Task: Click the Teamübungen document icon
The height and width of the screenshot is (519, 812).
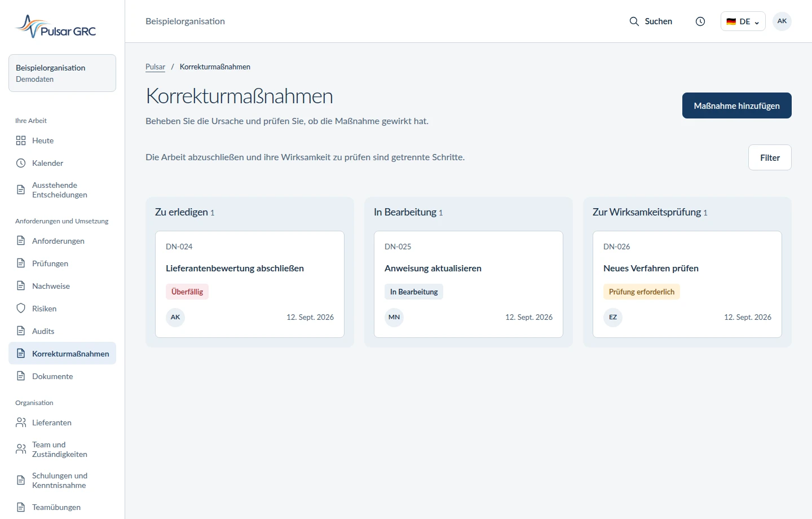Action: [21, 507]
